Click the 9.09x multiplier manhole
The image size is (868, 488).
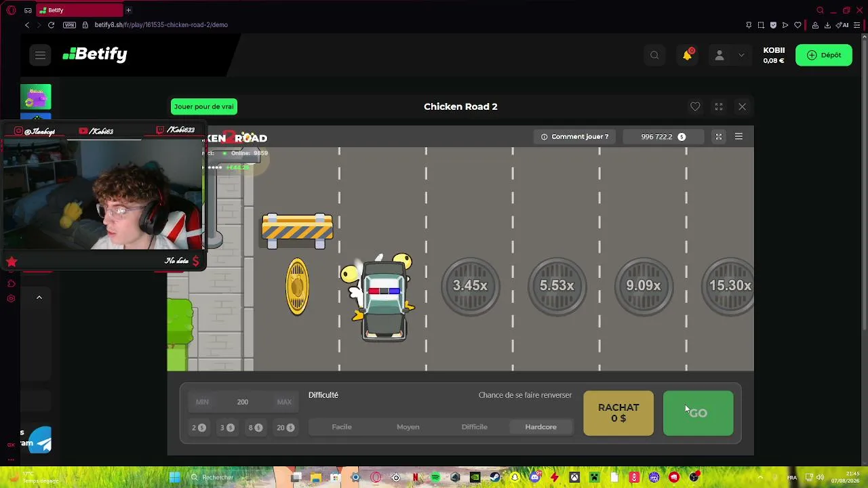pyautogui.click(x=644, y=286)
